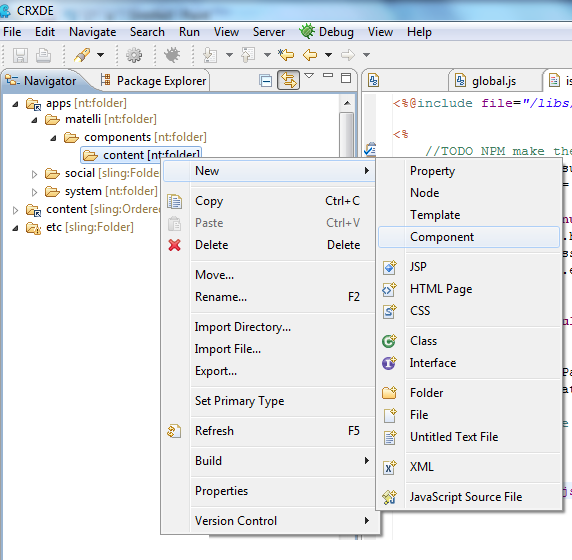The image size is (572, 560).
Task: Select JSP in the New submenu
Action: 469,267
